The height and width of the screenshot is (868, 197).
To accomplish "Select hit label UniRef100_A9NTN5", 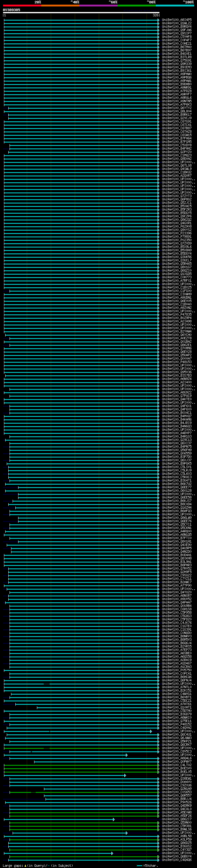I will click(x=177, y=101).
